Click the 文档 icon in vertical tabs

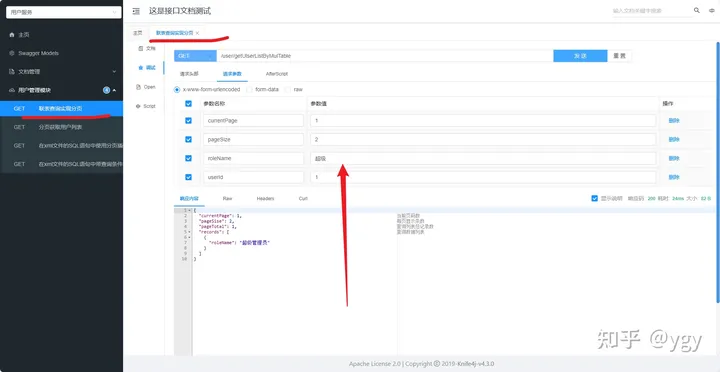pos(141,48)
